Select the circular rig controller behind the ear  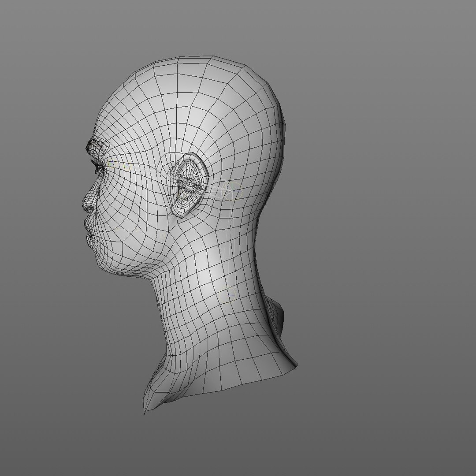234,191
